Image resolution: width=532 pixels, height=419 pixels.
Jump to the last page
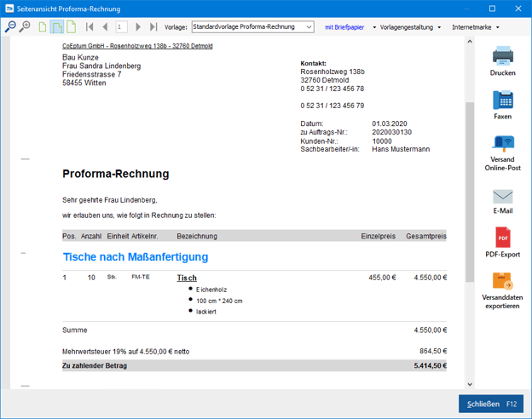[x=153, y=27]
